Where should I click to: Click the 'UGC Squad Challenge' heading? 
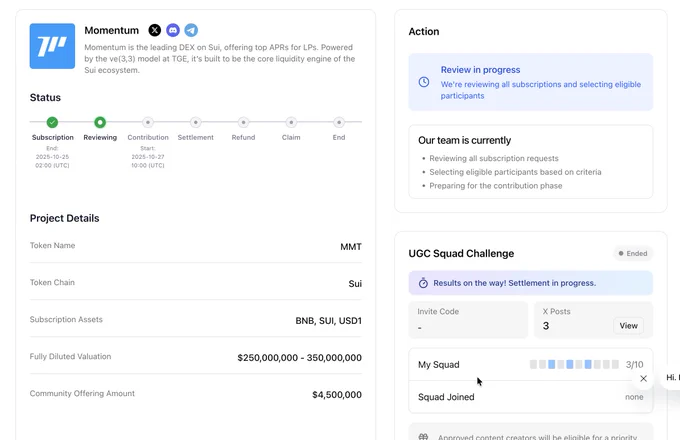tap(461, 254)
